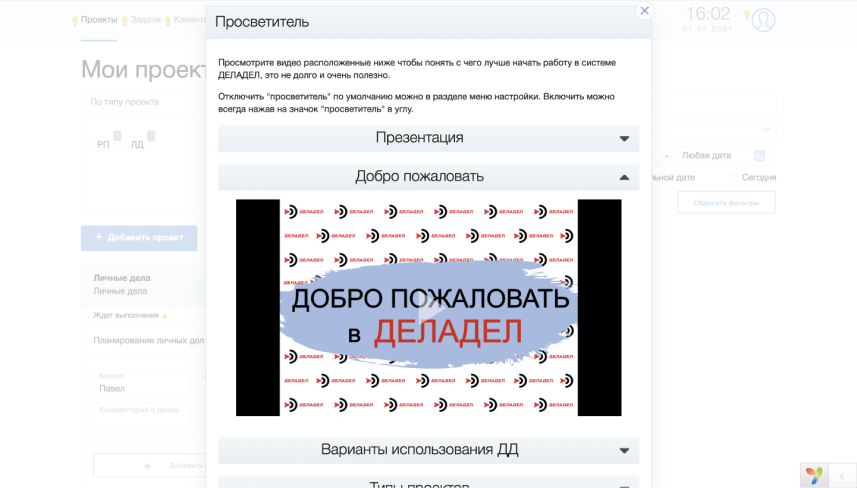Click the Планирование личных дел row
The height and width of the screenshot is (488, 857).
click(x=149, y=340)
